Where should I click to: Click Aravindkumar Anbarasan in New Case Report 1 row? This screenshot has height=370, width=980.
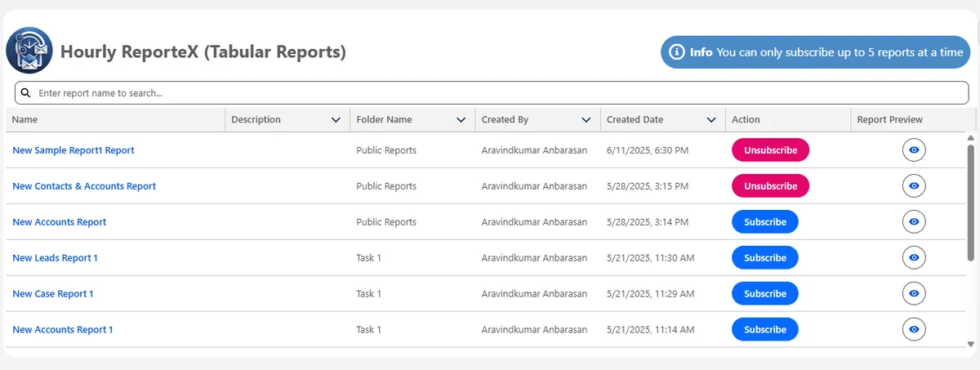click(x=534, y=294)
